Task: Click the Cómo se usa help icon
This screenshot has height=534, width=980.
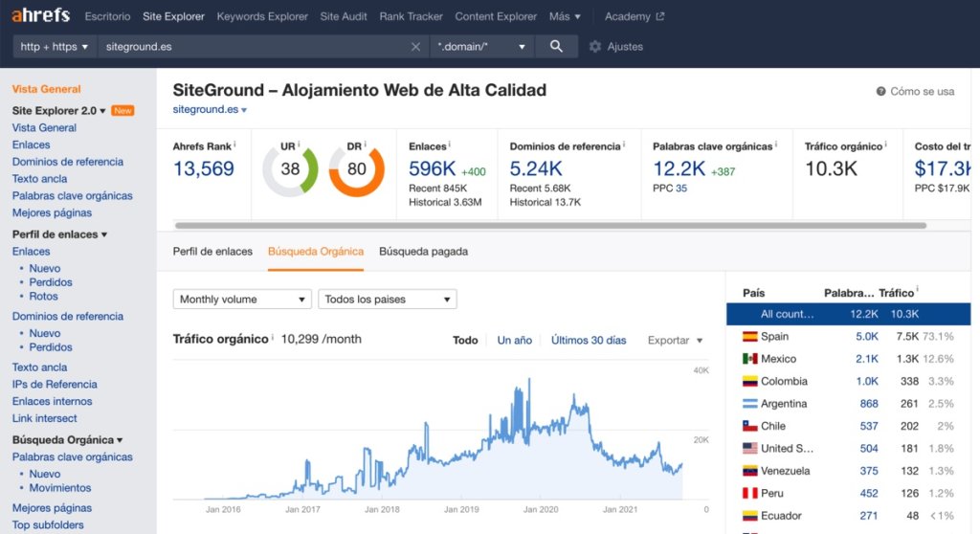Action: coord(880,91)
